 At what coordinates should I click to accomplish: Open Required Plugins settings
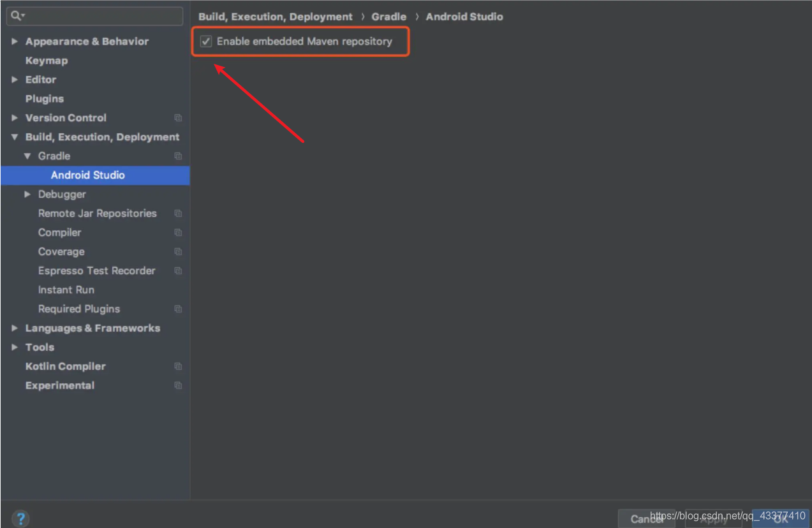[x=79, y=309]
